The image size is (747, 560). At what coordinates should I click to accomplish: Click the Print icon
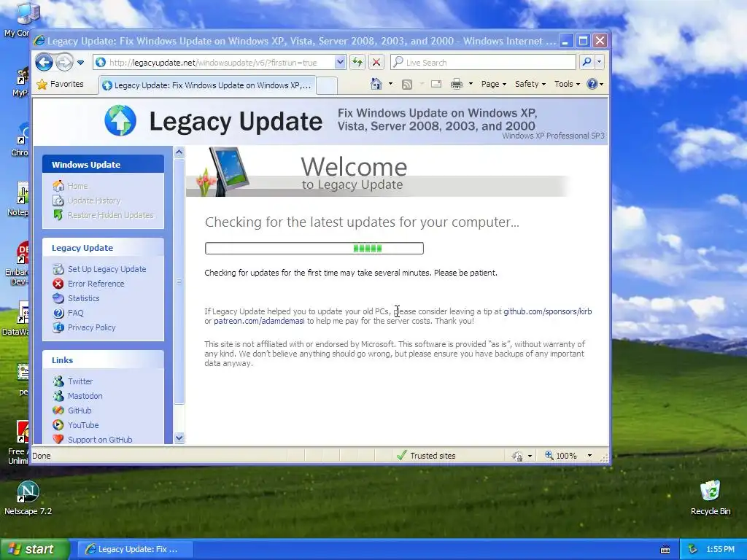(457, 84)
